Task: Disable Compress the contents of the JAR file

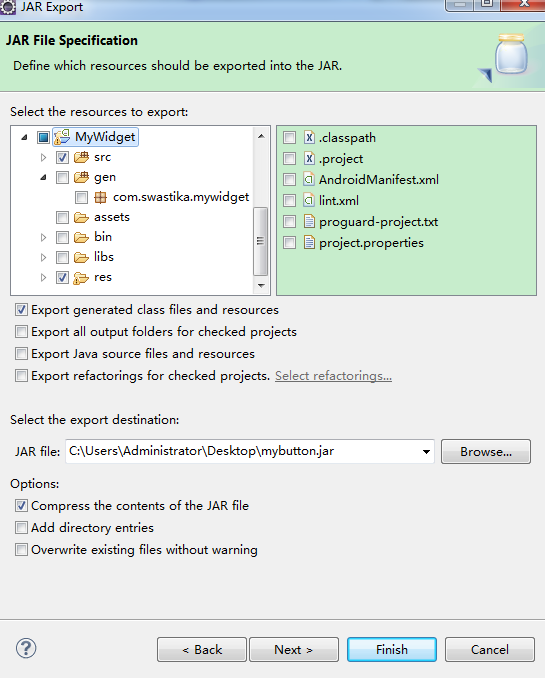Action: [x=21, y=505]
